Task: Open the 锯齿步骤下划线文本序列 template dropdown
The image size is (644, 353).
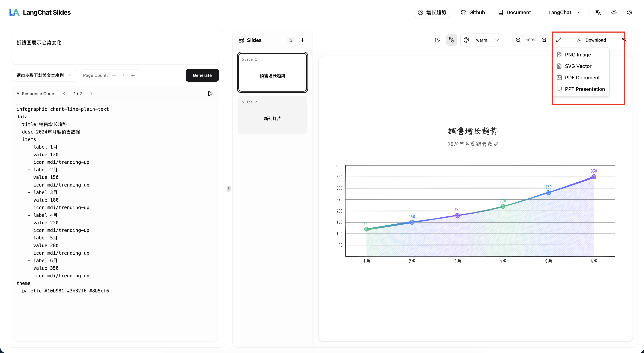Action: click(44, 75)
